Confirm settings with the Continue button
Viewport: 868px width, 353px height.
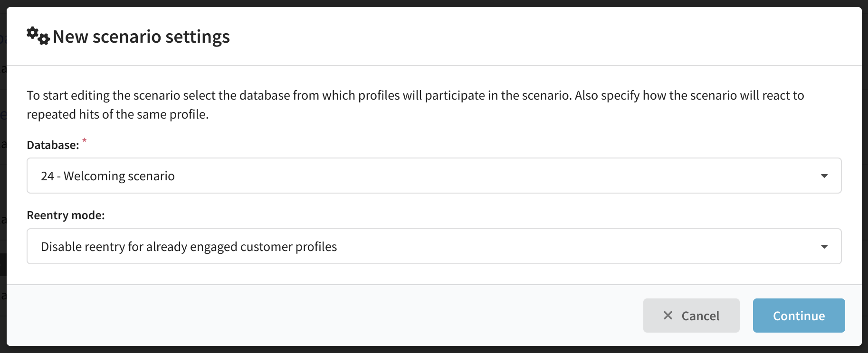tap(799, 316)
